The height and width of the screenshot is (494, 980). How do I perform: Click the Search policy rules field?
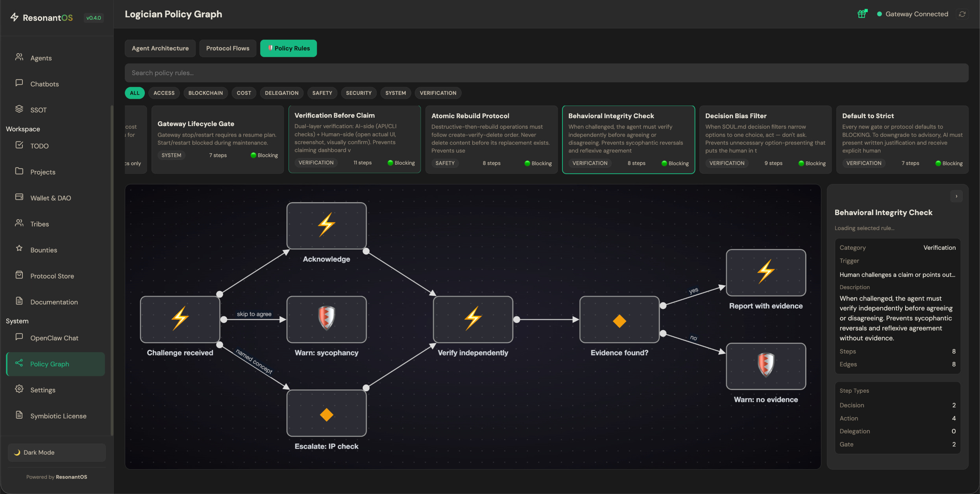tap(546, 73)
